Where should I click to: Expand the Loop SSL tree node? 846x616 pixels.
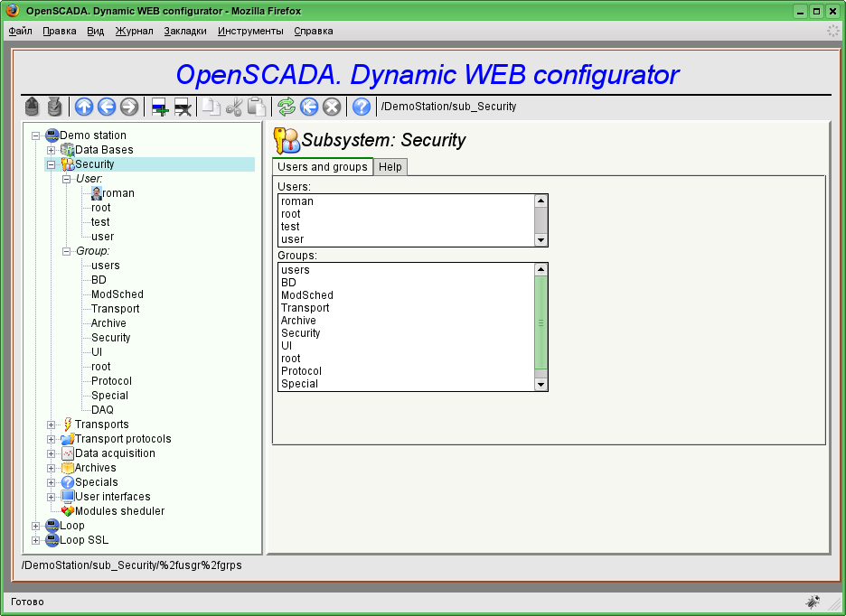click(35, 540)
